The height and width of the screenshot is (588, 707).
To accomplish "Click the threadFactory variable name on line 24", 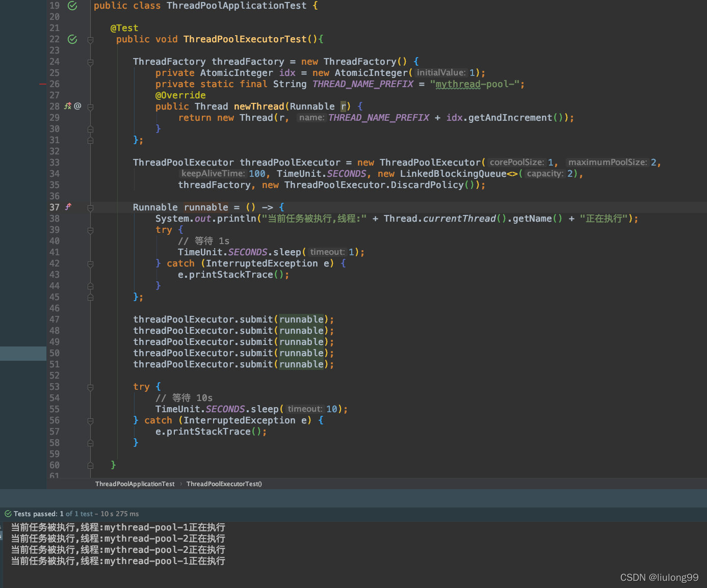I will click(x=248, y=62).
